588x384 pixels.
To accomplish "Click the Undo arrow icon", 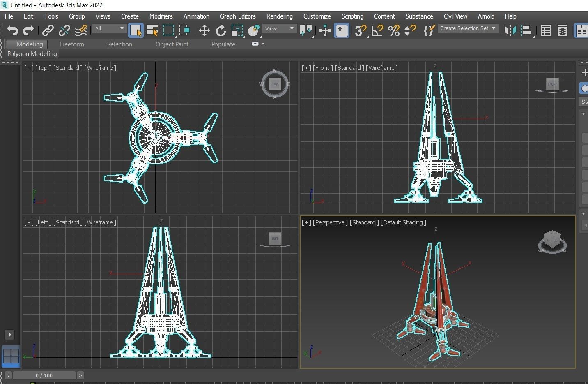I will click(x=12, y=30).
